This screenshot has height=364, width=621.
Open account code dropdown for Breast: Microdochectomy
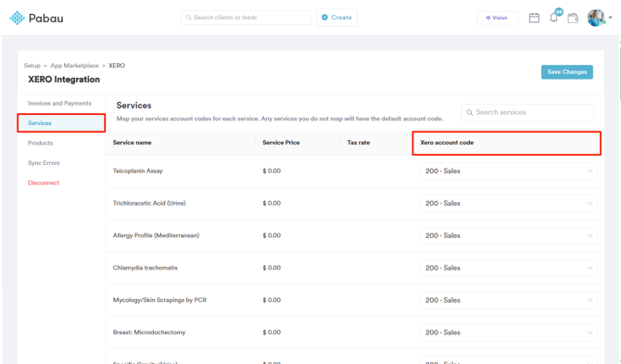pyautogui.click(x=509, y=333)
